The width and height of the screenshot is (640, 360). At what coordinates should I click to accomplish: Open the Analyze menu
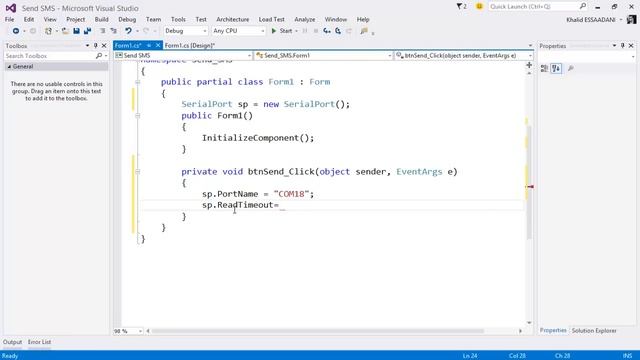pyautogui.click(x=304, y=19)
